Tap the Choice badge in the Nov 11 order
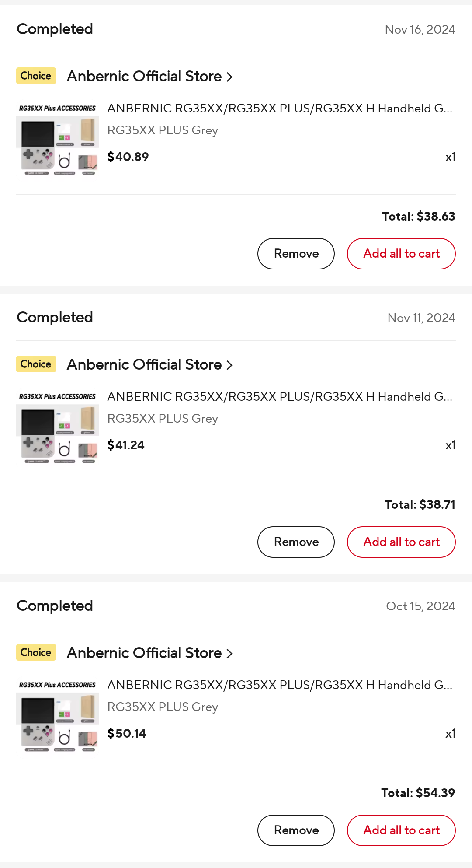 point(36,364)
